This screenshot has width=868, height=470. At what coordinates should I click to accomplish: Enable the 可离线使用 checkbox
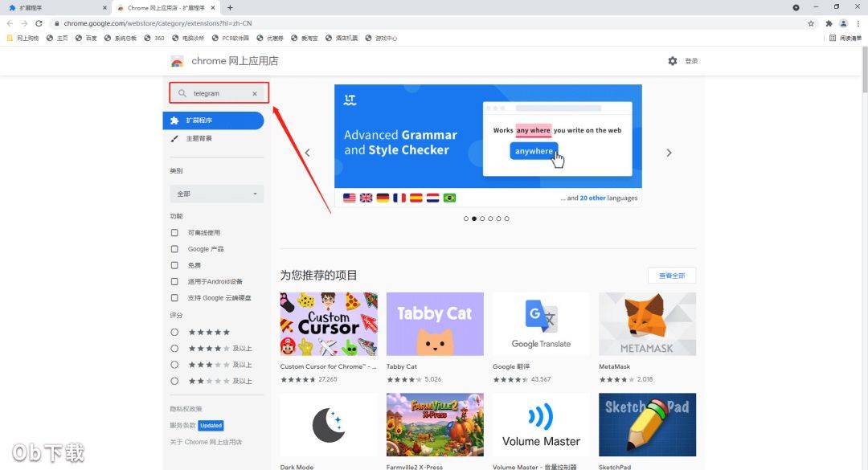174,232
